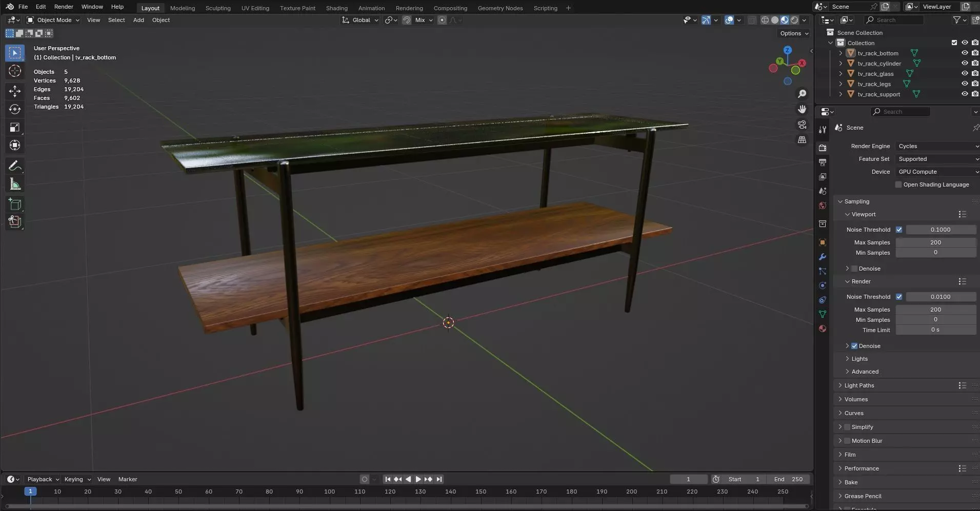Image resolution: width=980 pixels, height=511 pixels.
Task: Open the timeline Keying popover
Action: [x=77, y=479]
